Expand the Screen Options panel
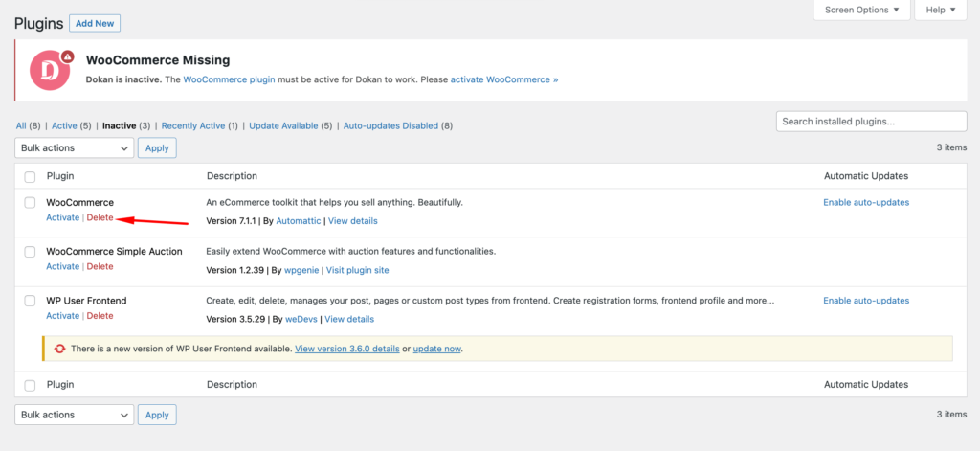This screenshot has width=980, height=451. point(862,10)
